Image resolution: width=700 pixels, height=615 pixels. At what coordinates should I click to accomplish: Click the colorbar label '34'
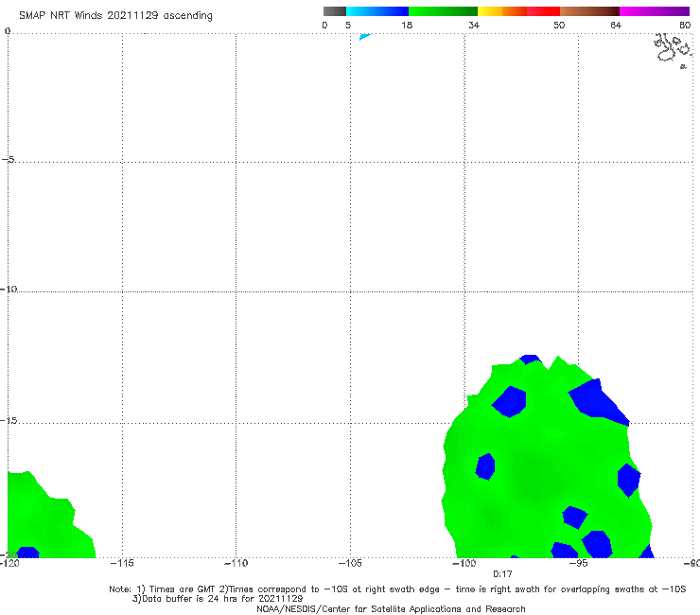tap(474, 25)
